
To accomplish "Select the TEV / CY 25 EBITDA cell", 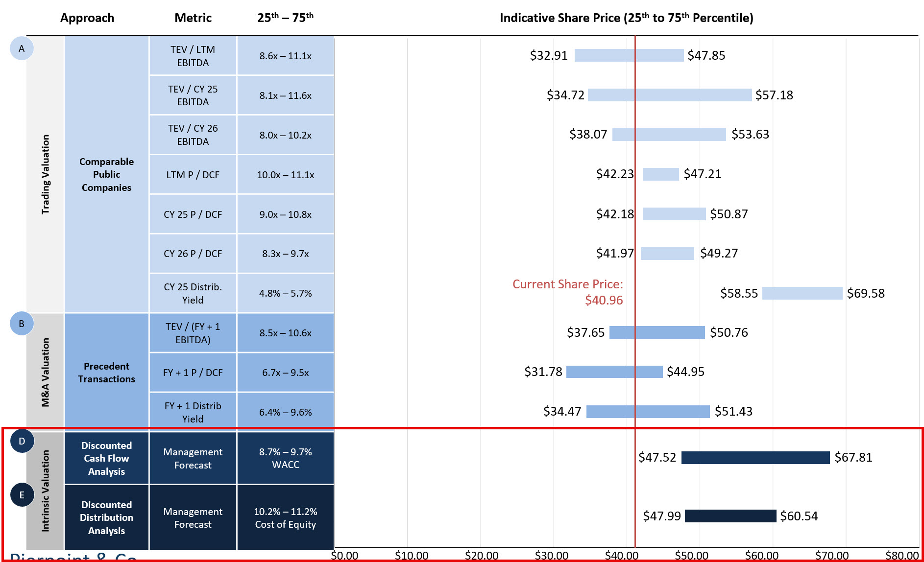I will tap(193, 95).
